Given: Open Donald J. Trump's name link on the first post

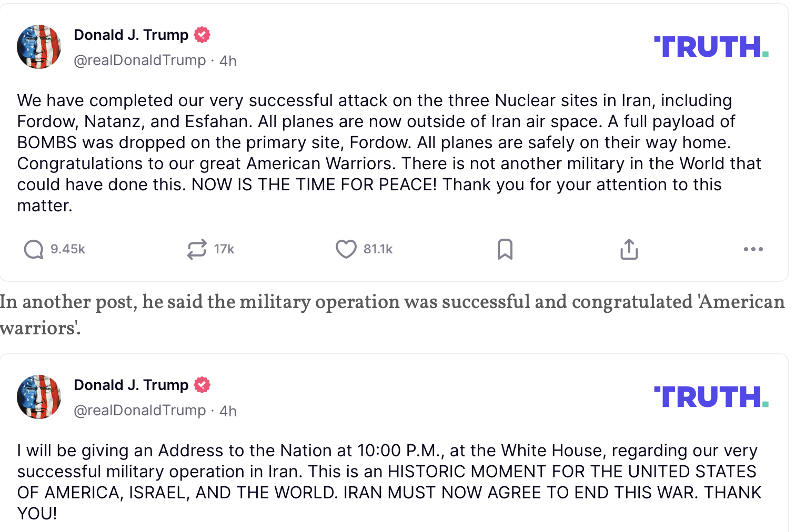Looking at the screenshot, I should pos(131,35).
